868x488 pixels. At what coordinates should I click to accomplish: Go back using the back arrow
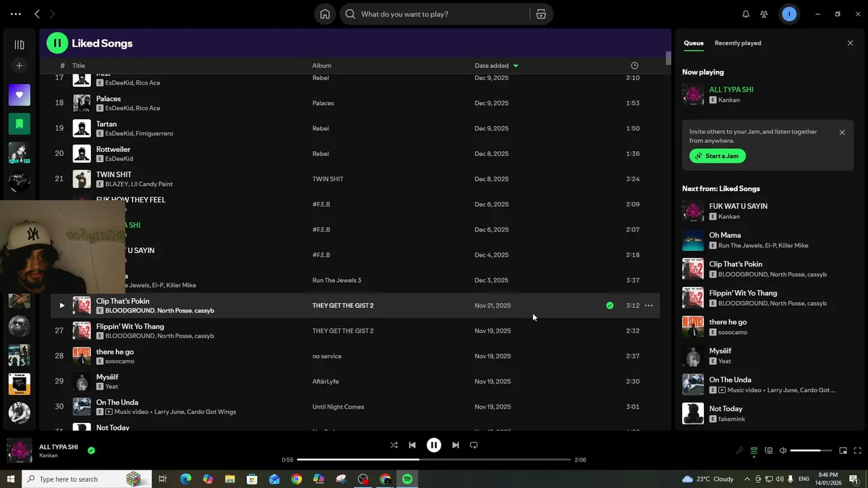click(37, 14)
